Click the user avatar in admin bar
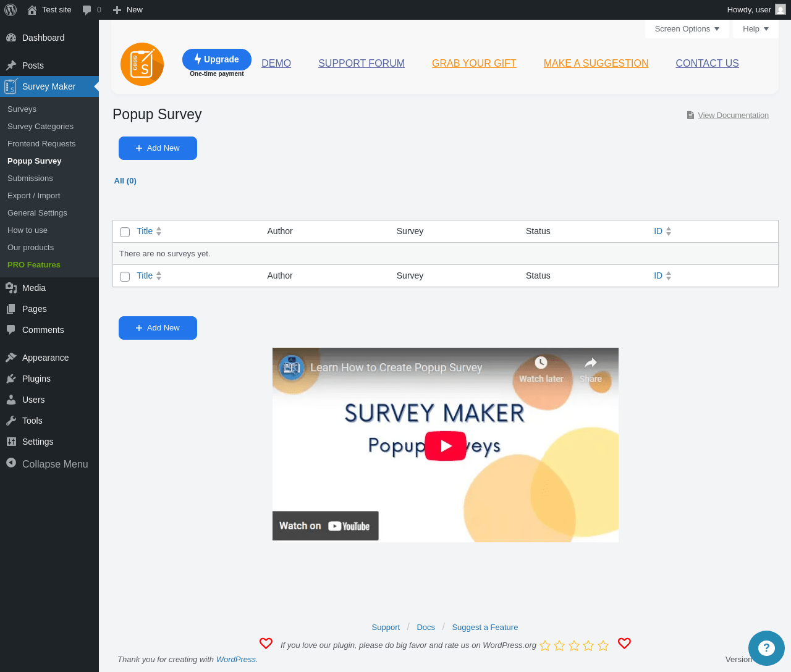The height and width of the screenshot is (672, 791). pyautogui.click(x=780, y=10)
